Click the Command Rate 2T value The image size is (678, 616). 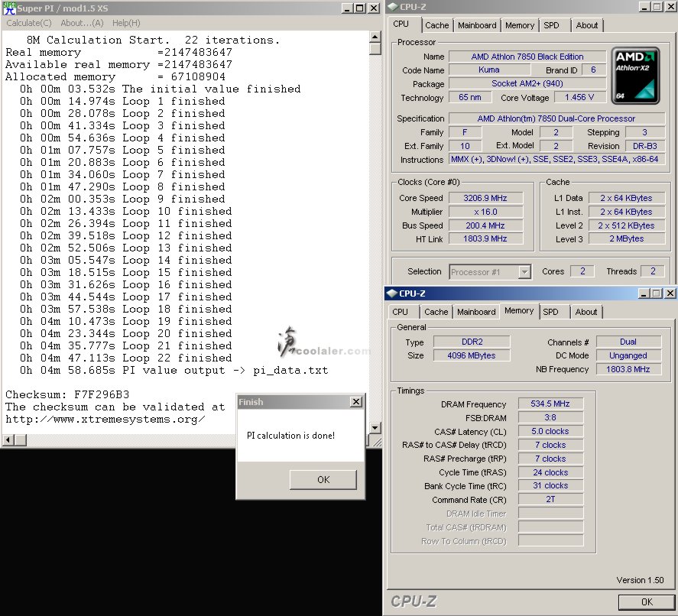coord(550,499)
